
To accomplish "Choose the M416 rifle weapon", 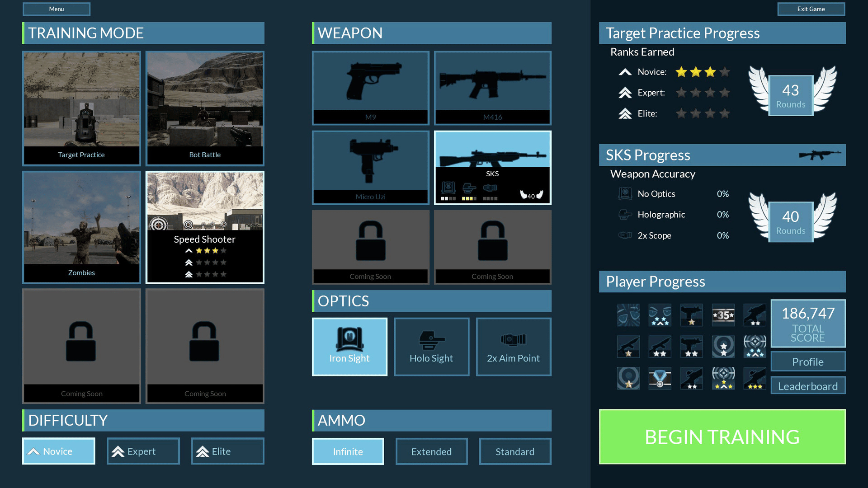I will (x=492, y=88).
